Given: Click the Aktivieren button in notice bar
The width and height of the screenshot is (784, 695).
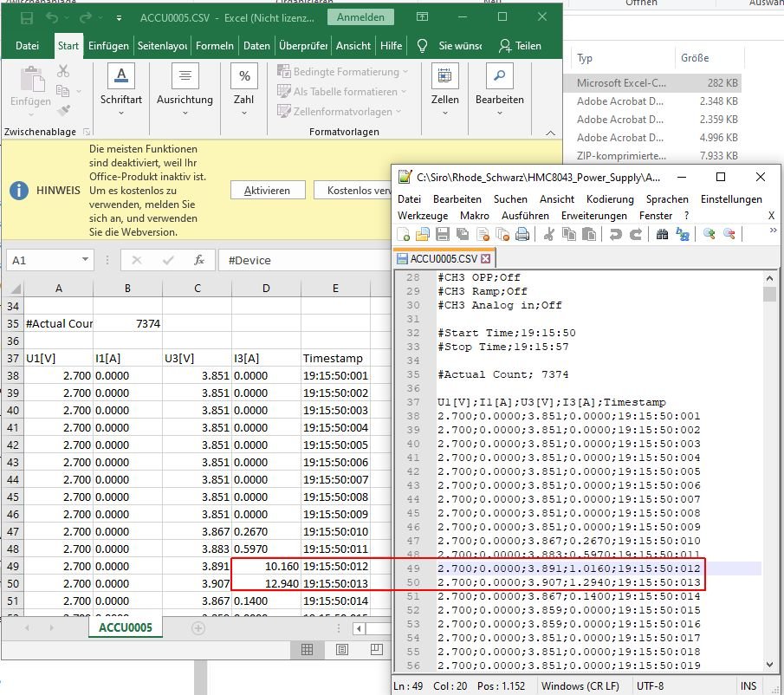Looking at the screenshot, I should (x=268, y=191).
